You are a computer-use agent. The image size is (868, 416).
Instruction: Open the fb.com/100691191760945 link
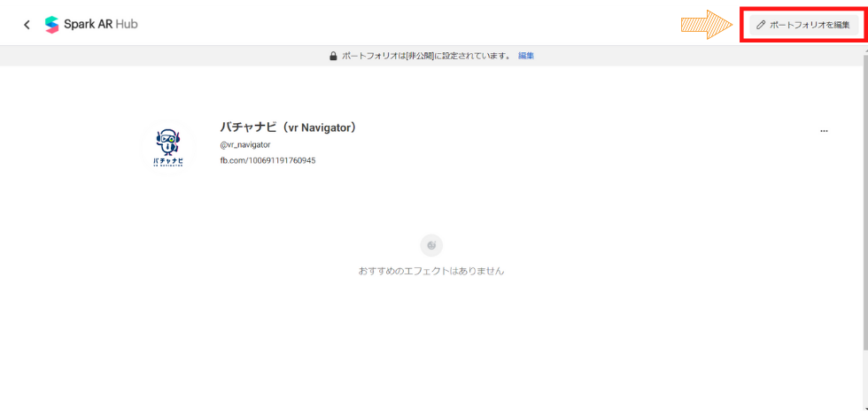tap(267, 160)
